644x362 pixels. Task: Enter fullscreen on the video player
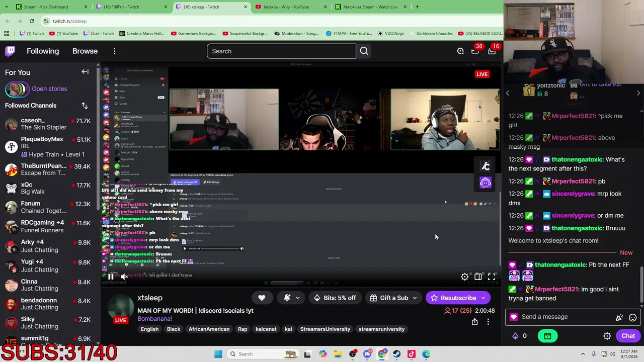[492, 277]
